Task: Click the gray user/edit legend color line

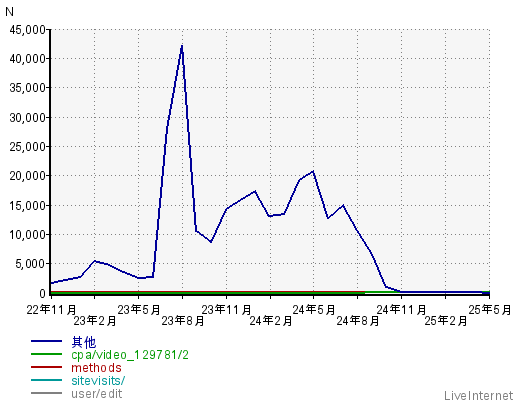Action: coord(46,393)
